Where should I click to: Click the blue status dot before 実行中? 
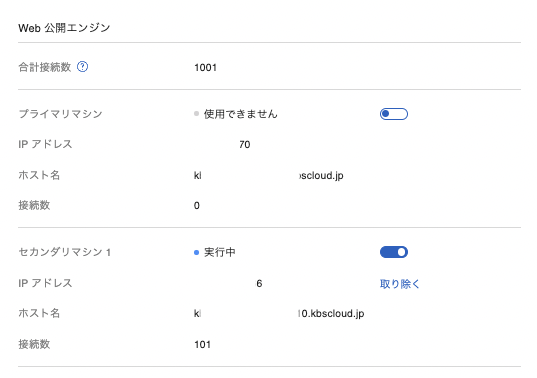(196, 253)
